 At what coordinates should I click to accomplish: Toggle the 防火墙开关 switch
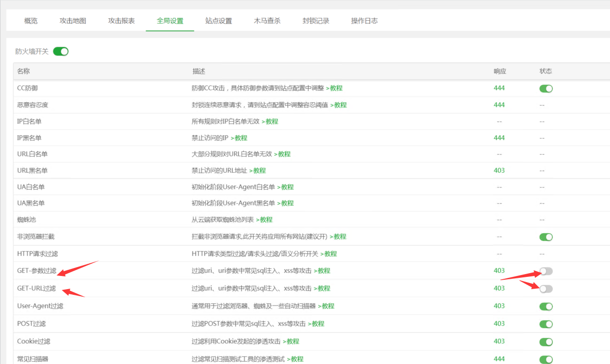[x=61, y=51]
